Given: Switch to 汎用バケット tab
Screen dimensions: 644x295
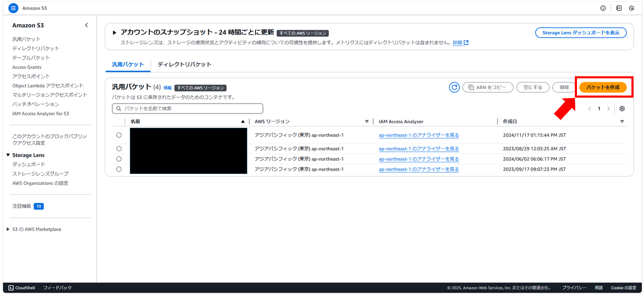Looking at the screenshot, I should coord(128,65).
